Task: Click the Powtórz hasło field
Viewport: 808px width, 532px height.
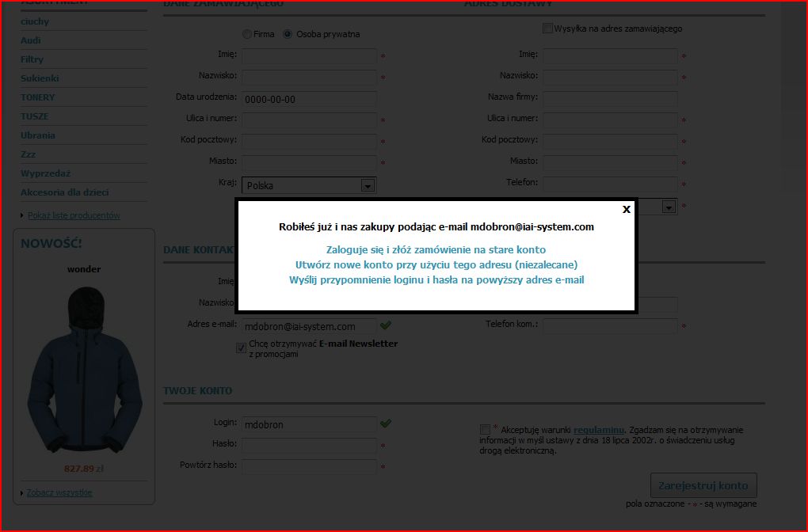Action: (x=309, y=467)
